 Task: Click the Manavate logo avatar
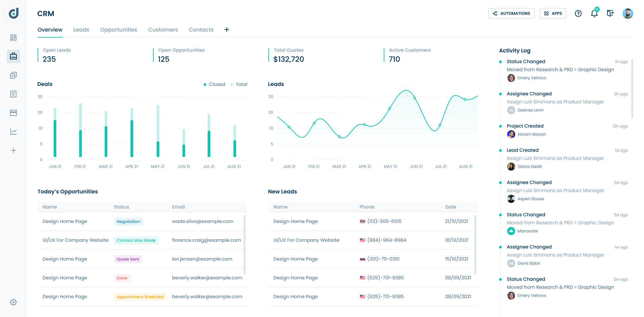[x=511, y=231]
